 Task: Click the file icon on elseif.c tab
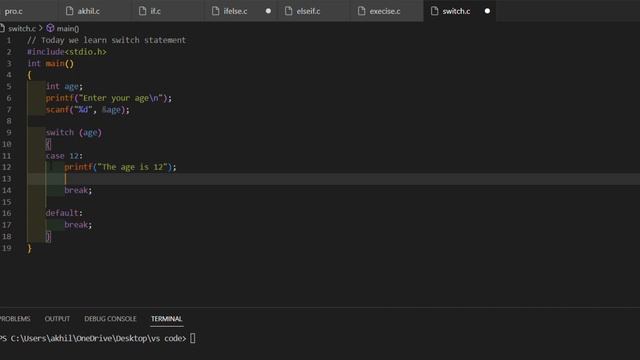[x=289, y=11]
